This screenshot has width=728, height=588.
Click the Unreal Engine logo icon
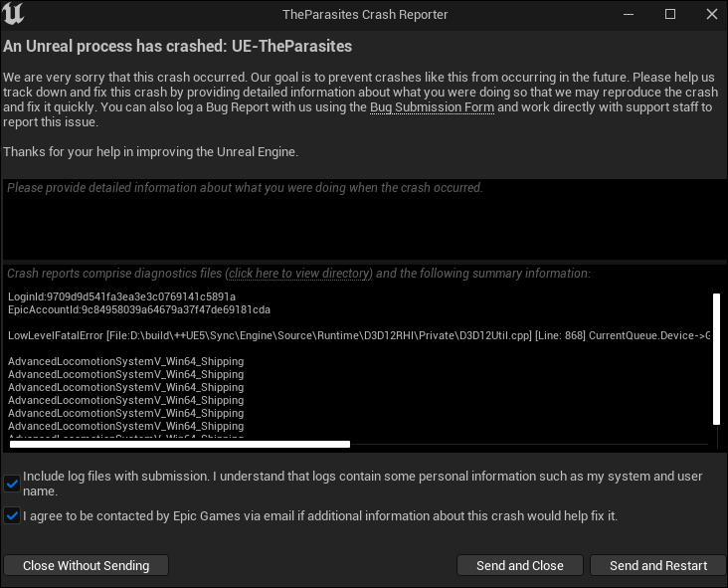13,14
